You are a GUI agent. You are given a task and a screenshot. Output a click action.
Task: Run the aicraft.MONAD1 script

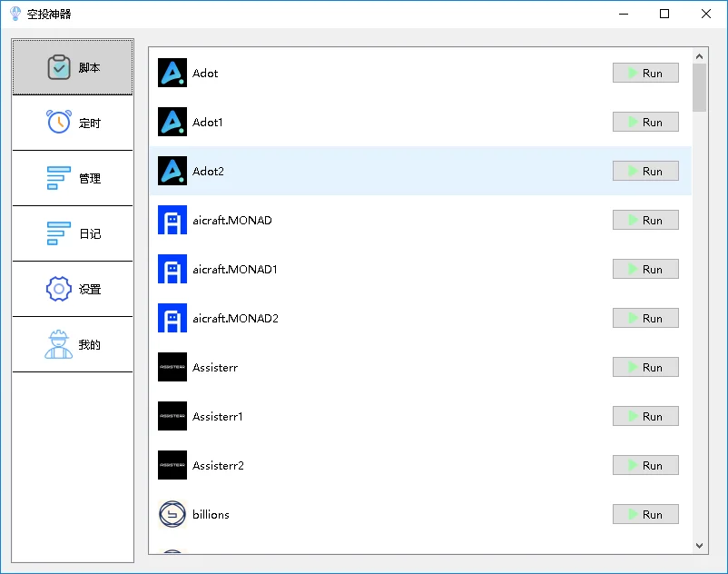pyautogui.click(x=645, y=269)
